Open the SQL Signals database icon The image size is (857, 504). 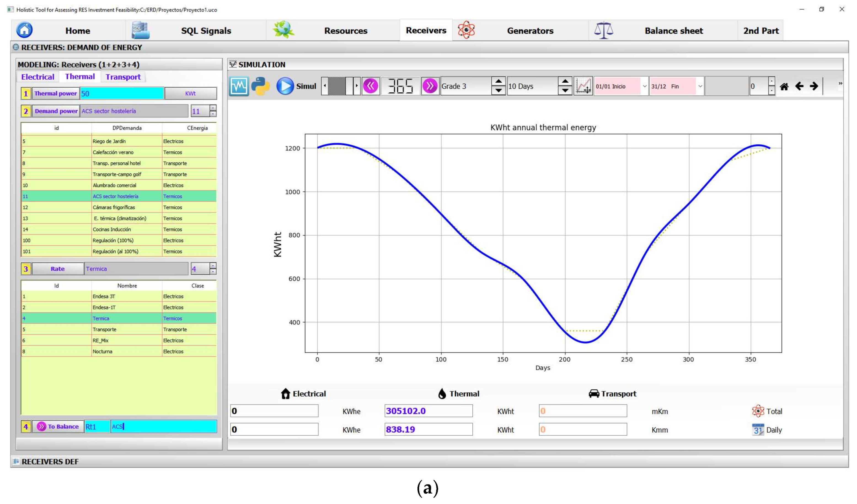tap(140, 30)
